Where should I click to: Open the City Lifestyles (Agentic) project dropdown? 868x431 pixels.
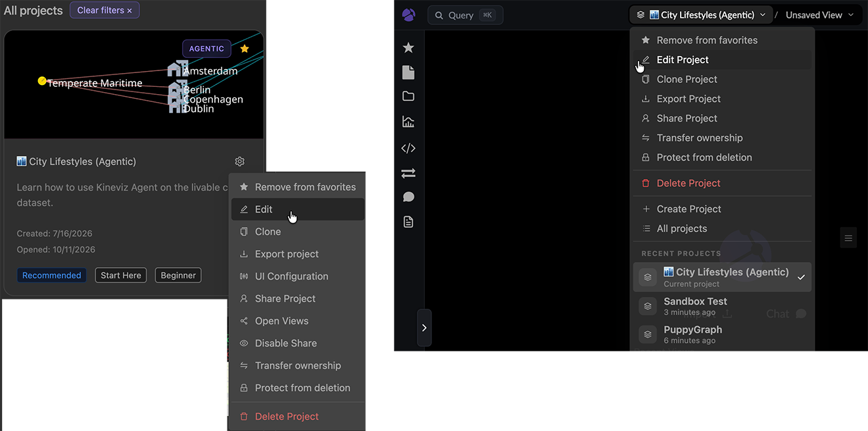click(701, 14)
